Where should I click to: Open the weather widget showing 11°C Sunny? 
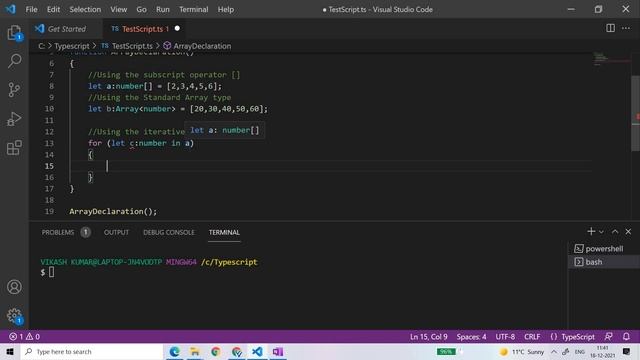pyautogui.click(x=522, y=351)
